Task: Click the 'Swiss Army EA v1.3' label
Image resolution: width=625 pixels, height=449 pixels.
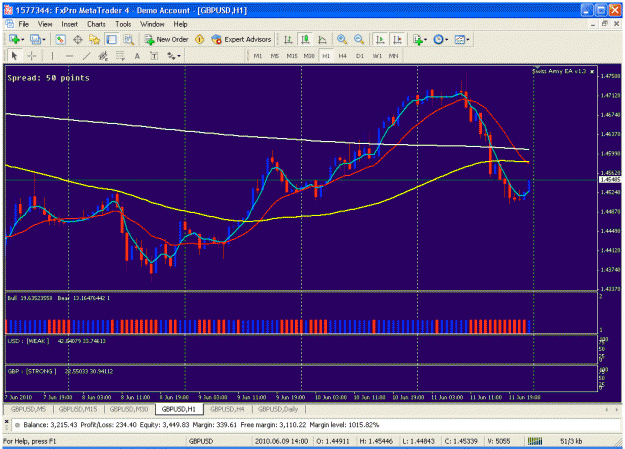Action: point(559,71)
